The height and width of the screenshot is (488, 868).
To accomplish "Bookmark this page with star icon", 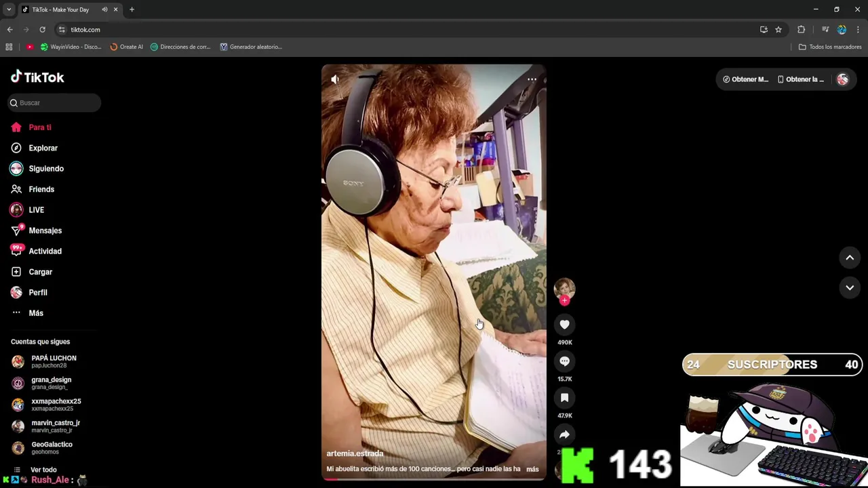I will [x=778, y=30].
